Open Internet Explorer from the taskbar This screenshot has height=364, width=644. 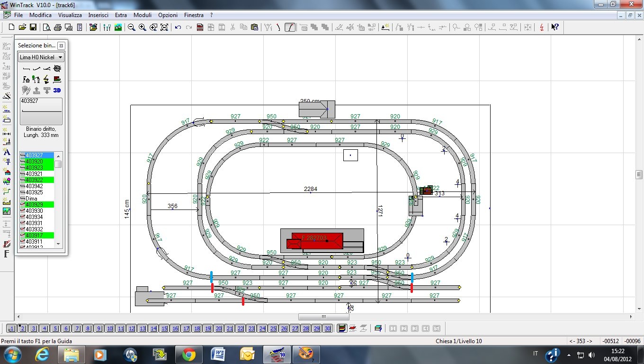click(42, 355)
